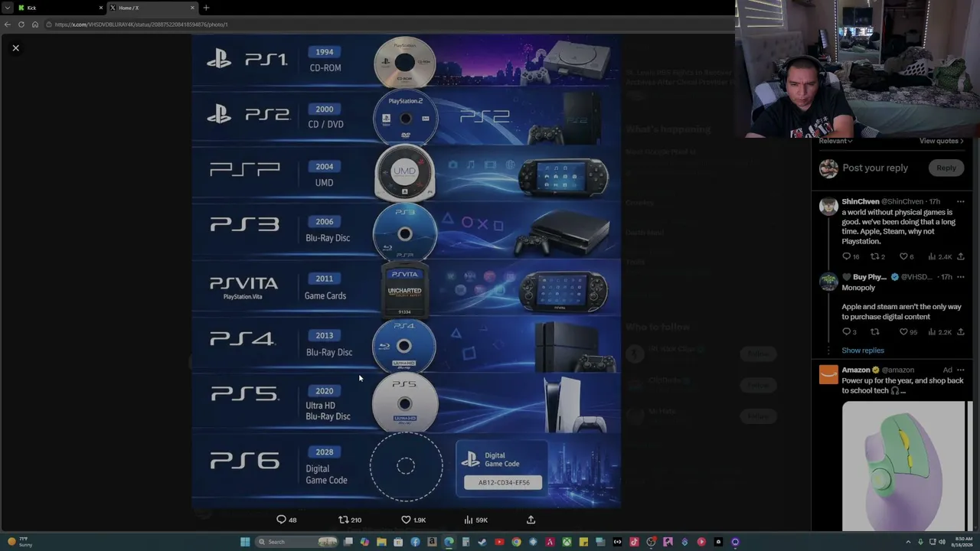
Task: View stats of ShinChven's comment (2.4K)
Action: [939, 256]
